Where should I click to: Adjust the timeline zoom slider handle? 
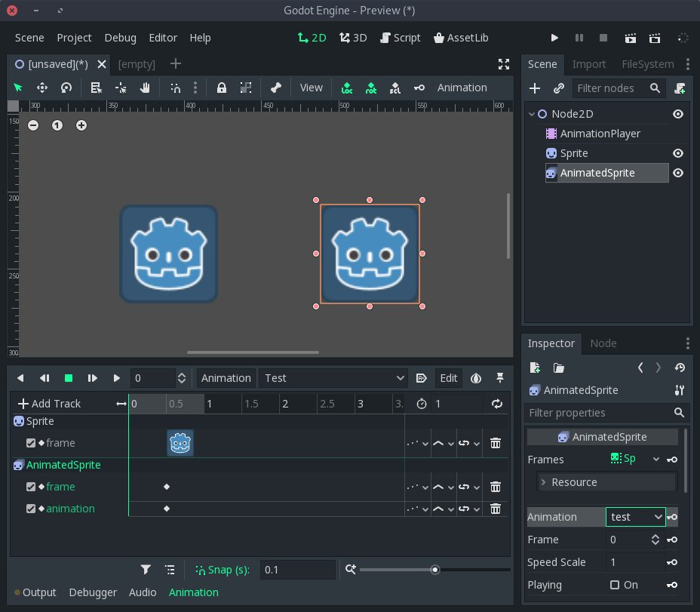434,570
